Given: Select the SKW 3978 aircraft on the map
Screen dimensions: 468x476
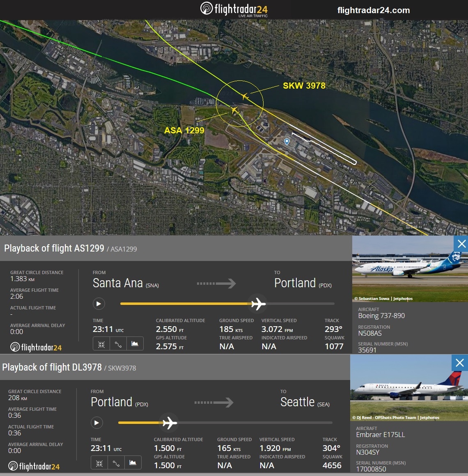Looking at the screenshot, I should click(x=245, y=96).
